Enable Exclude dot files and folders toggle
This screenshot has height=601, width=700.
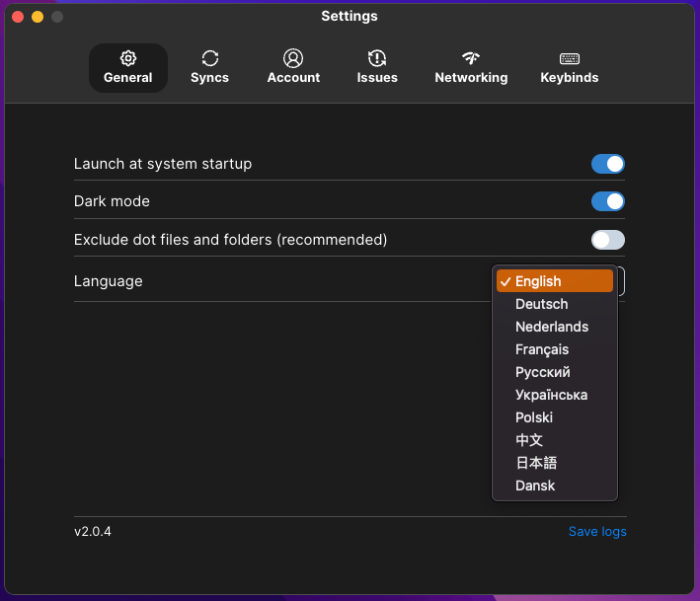[607, 240]
